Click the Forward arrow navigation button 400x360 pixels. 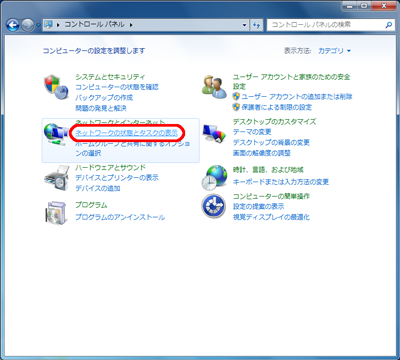click(28, 25)
